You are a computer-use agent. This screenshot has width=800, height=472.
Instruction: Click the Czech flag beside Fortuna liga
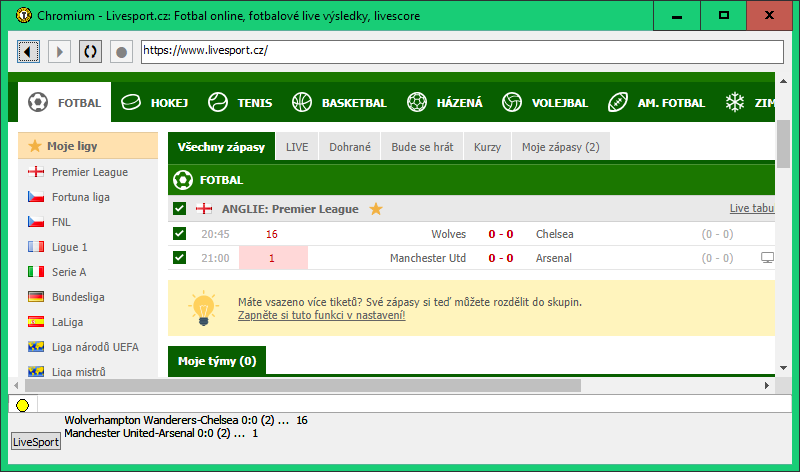[36, 197]
